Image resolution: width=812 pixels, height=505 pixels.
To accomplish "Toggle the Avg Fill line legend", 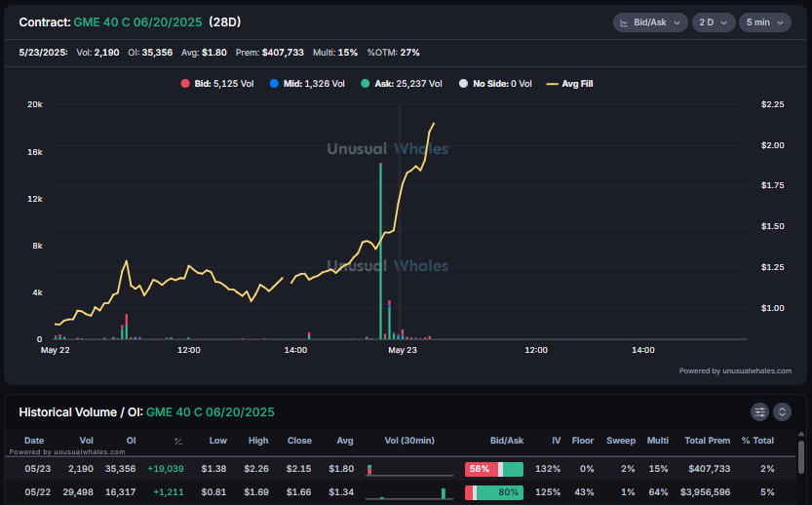I will click(569, 84).
